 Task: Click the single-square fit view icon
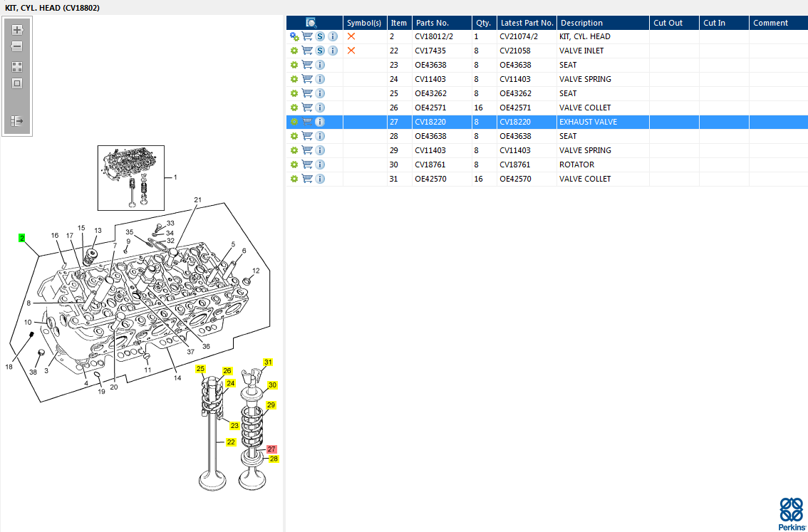tap(17, 83)
